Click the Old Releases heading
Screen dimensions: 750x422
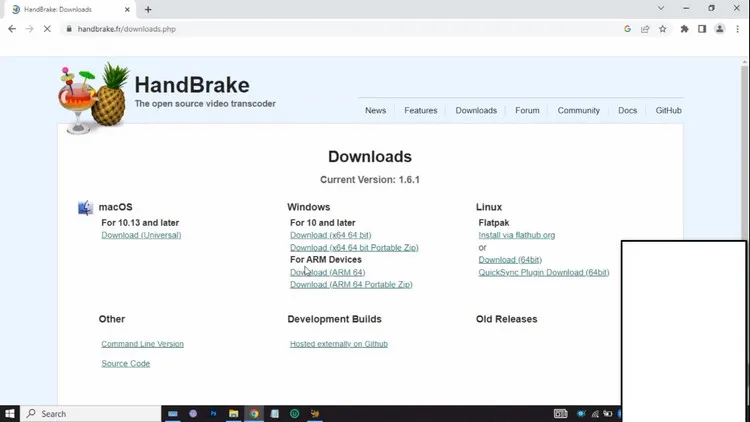pyautogui.click(x=507, y=319)
